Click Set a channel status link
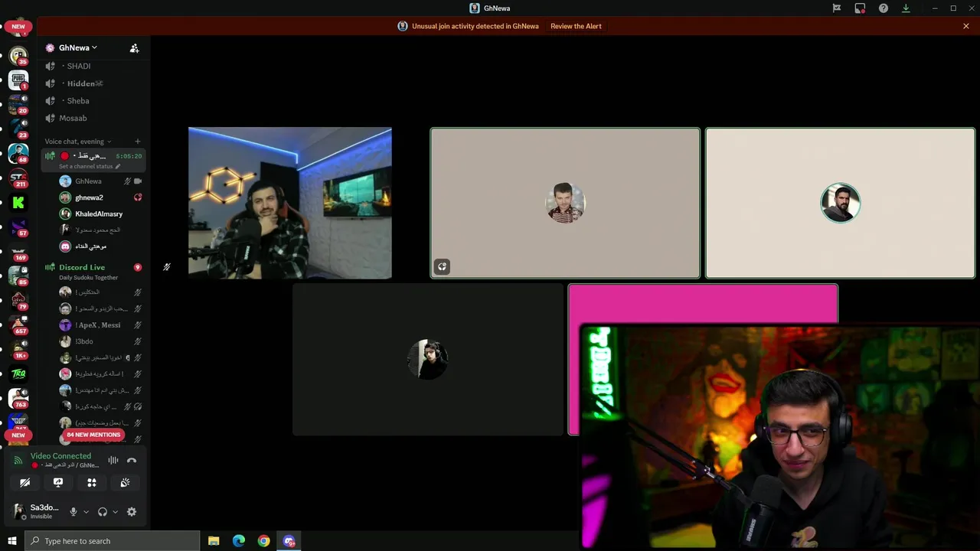 click(x=89, y=166)
